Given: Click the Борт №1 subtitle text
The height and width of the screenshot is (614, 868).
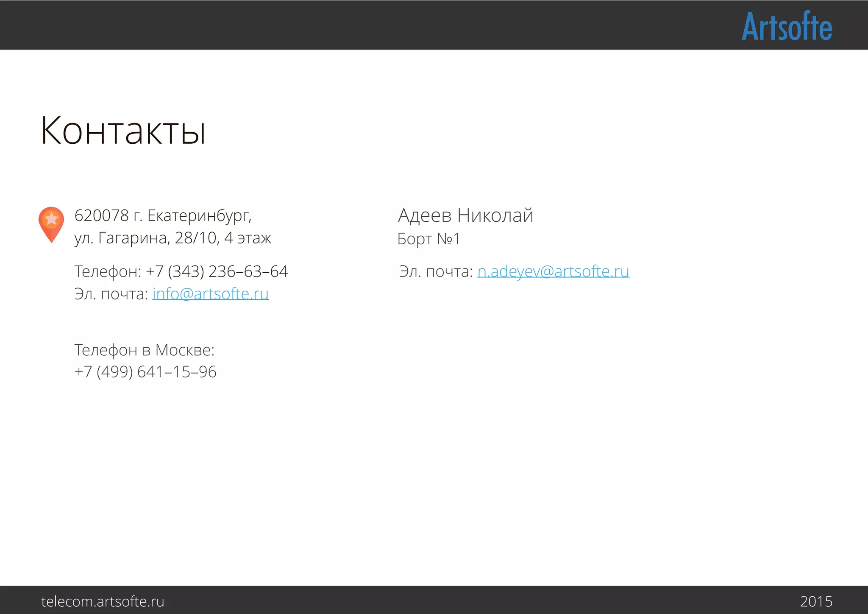Looking at the screenshot, I should (428, 239).
